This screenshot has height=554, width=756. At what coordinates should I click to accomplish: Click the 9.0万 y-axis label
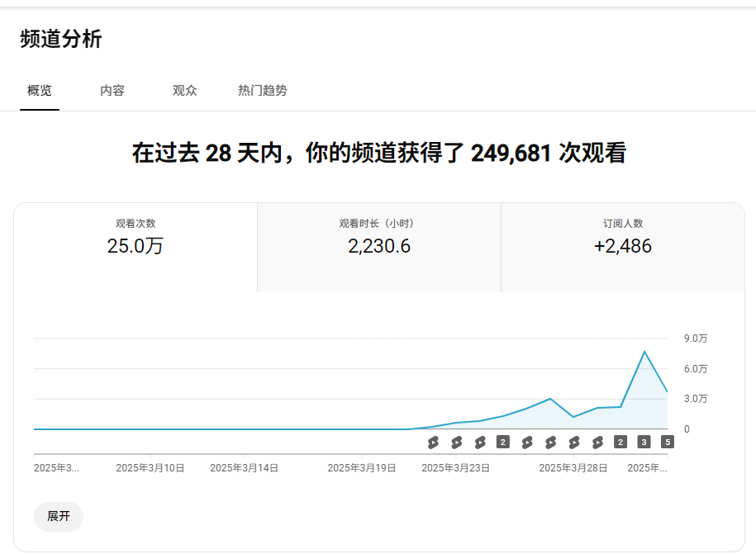[x=696, y=339]
